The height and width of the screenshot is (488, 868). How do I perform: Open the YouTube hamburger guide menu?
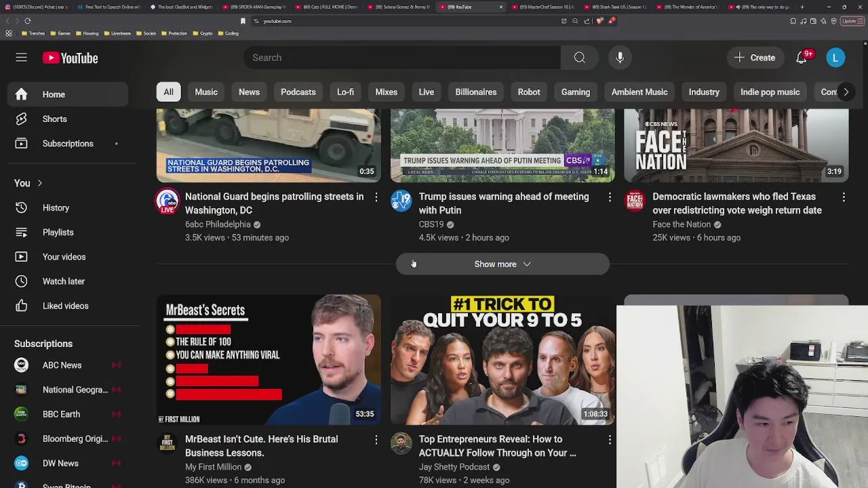tap(21, 58)
